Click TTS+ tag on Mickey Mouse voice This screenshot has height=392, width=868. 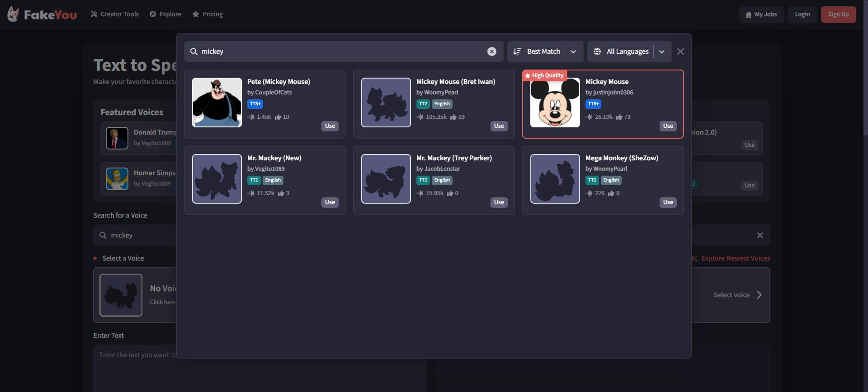(593, 104)
